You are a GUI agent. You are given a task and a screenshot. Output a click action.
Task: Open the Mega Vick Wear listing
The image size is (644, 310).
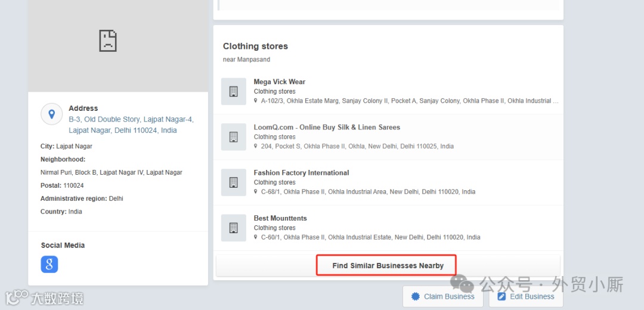pyautogui.click(x=279, y=82)
